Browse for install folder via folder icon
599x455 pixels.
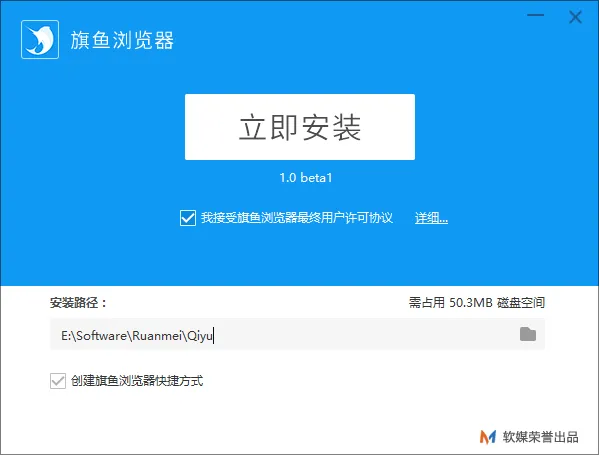528,334
